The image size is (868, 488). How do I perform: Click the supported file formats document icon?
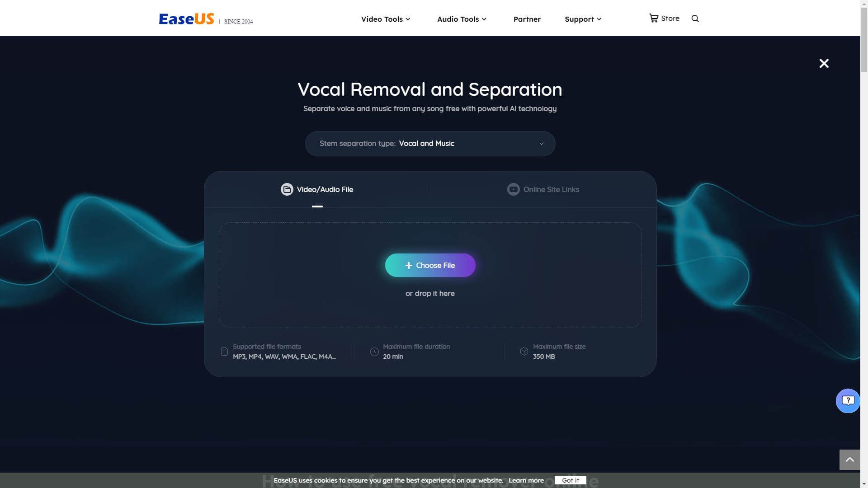coord(224,352)
